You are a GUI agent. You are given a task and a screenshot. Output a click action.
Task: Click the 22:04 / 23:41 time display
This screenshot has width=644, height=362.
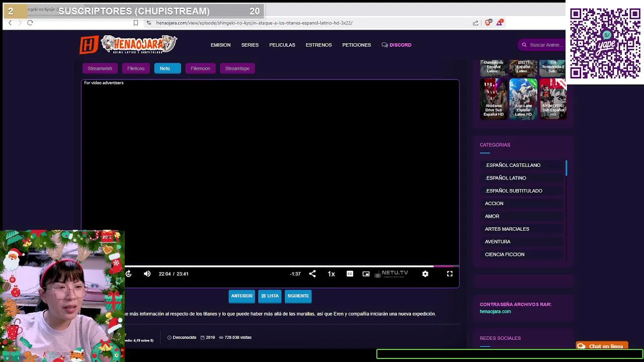click(174, 274)
